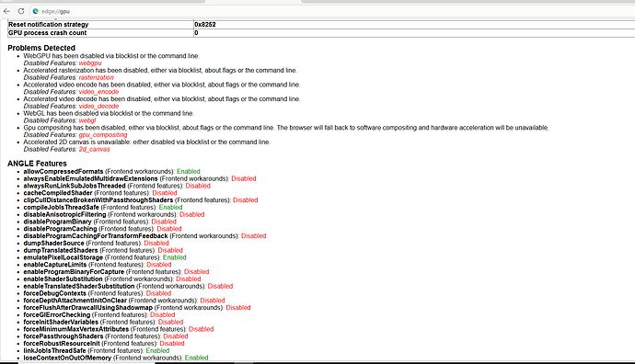Select emulatePixelLocalStorage entry
Viewport: 635px width, 364px height.
click(105, 257)
